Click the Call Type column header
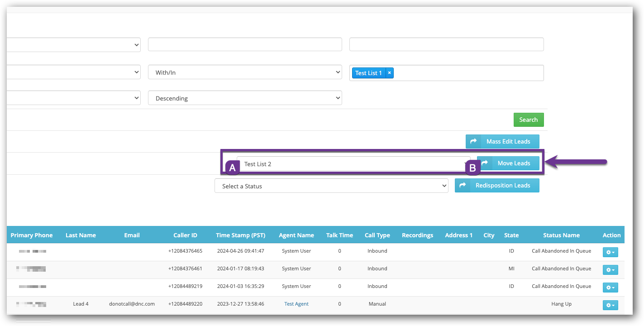Screen dimensions: 644x326 pos(377,235)
